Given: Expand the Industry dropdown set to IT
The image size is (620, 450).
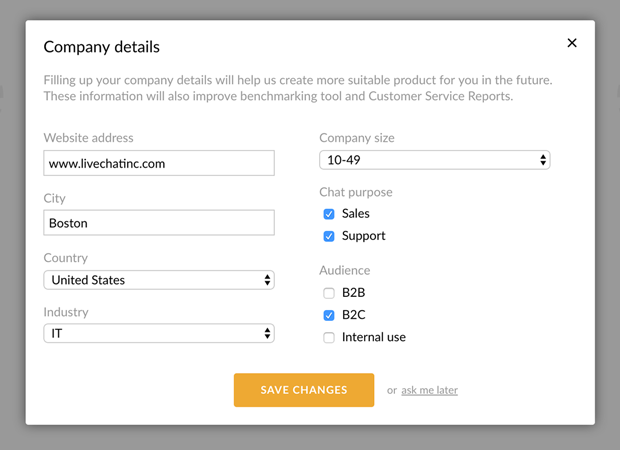Looking at the screenshot, I should 159,333.
